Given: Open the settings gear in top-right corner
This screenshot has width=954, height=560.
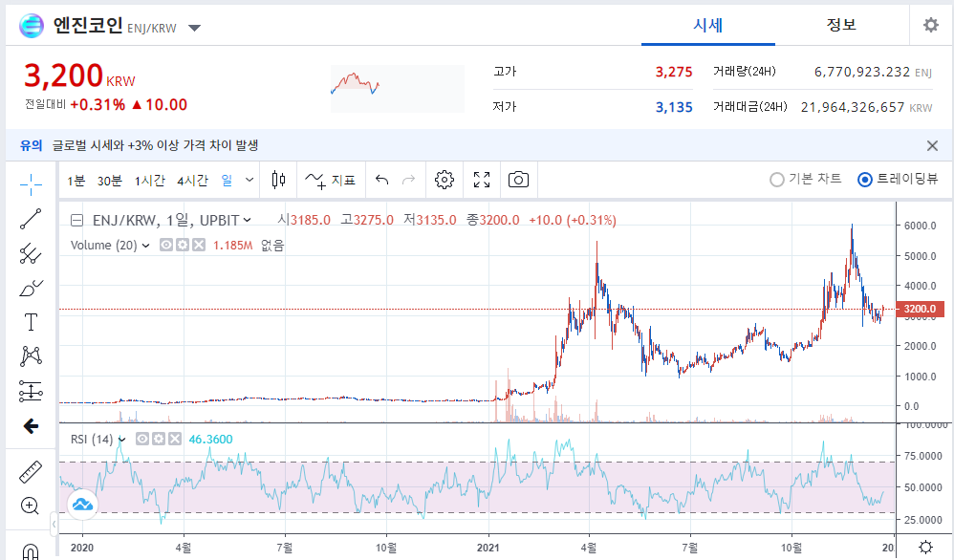Looking at the screenshot, I should [930, 25].
